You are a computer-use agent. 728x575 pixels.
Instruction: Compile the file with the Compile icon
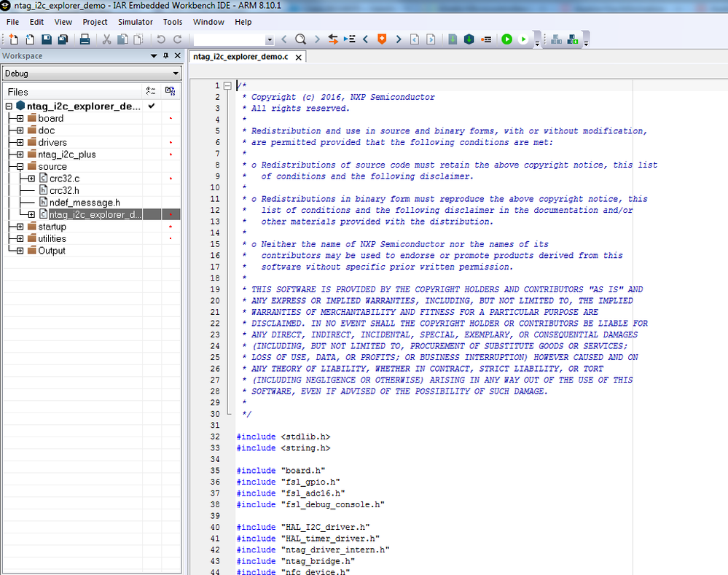pos(453,39)
